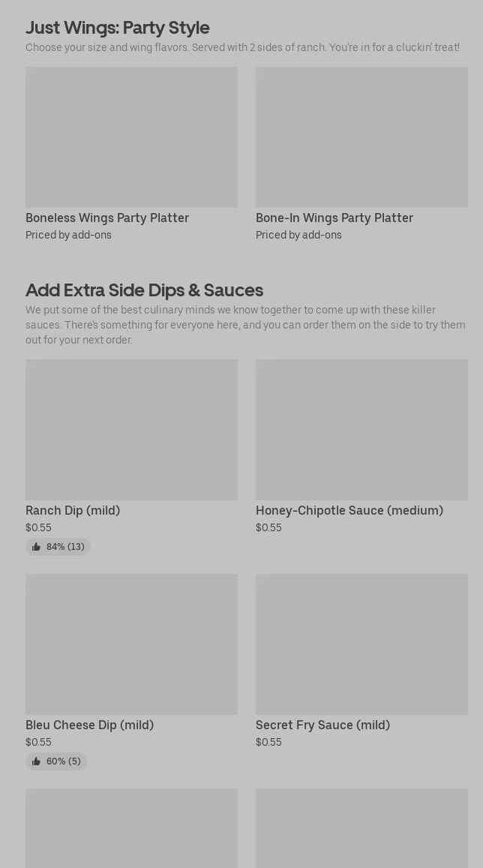The image size is (483, 868).
Task: Click the Boneless Wings Party Platter title
Action: (107, 218)
